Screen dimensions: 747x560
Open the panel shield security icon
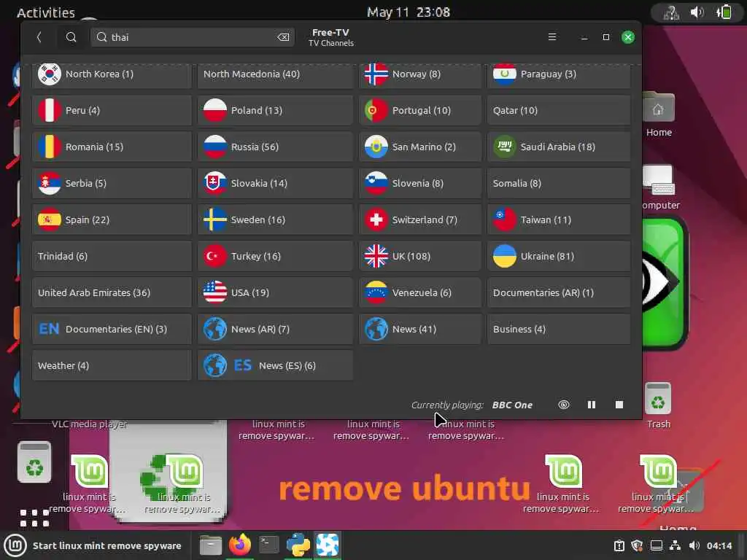[x=637, y=545]
